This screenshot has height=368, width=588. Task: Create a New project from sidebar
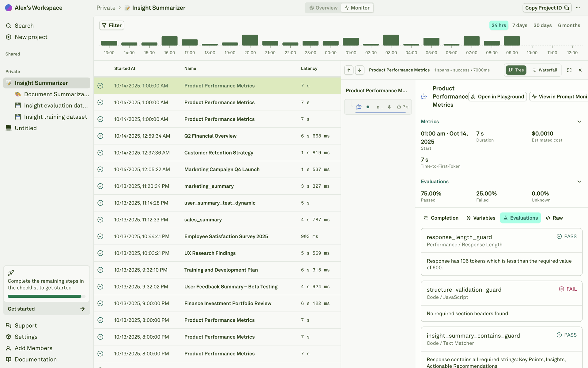(26, 37)
